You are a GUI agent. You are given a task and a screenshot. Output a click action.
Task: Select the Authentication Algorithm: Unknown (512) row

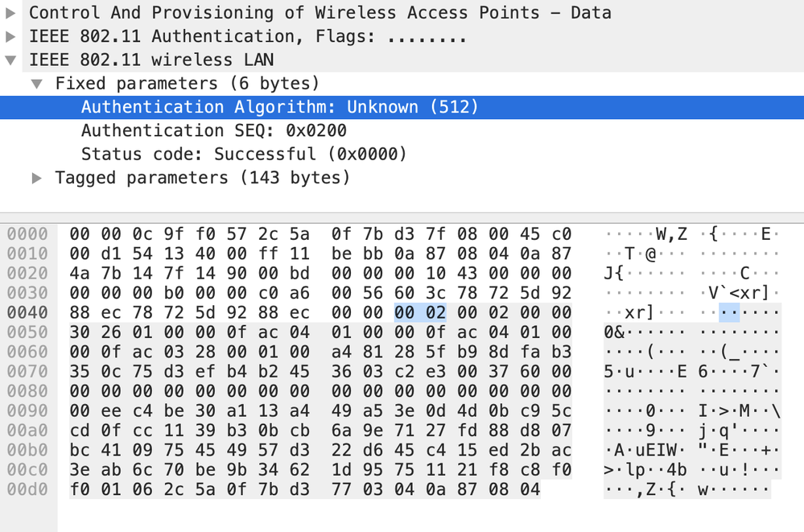pos(402,107)
